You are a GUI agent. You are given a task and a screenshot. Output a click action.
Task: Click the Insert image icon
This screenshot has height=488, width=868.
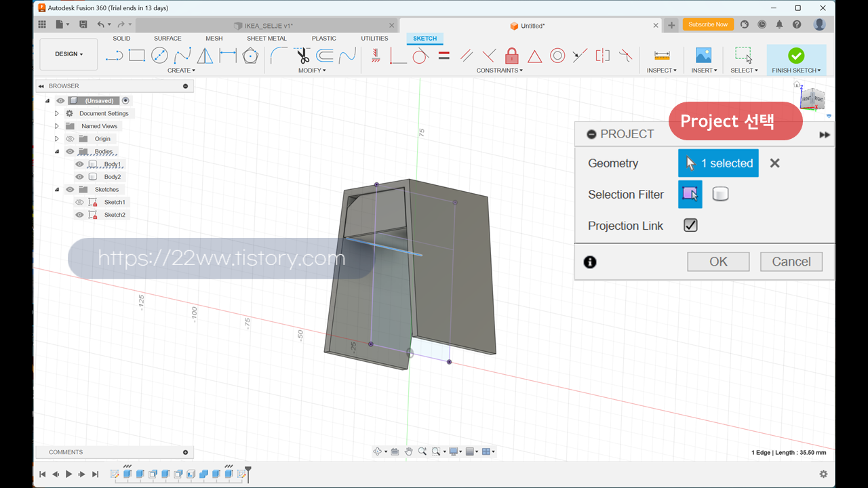click(x=704, y=56)
